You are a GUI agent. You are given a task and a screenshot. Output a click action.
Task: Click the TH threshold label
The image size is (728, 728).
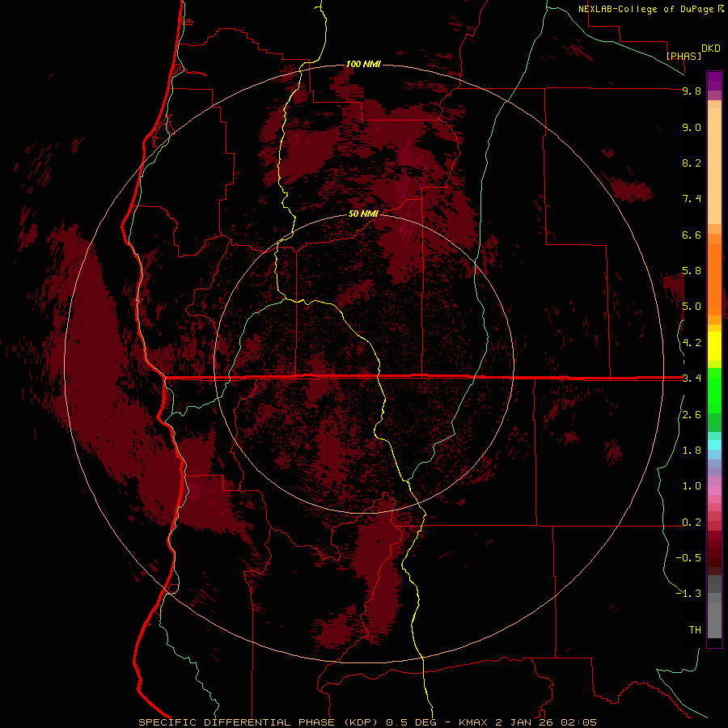tap(695, 630)
